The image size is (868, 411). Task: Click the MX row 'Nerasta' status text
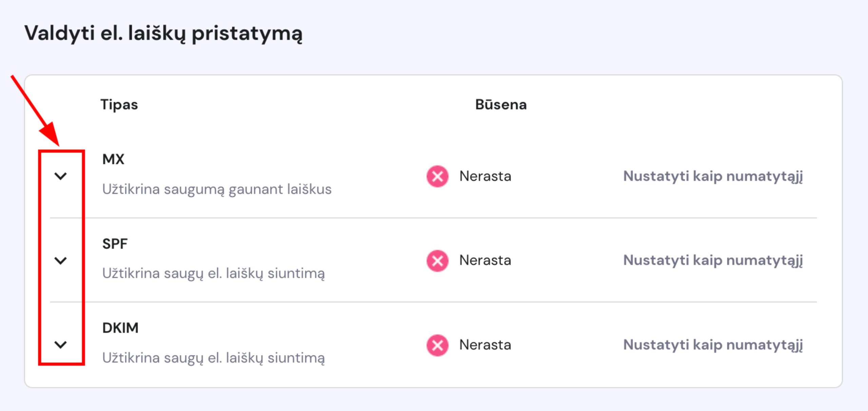pos(485,176)
